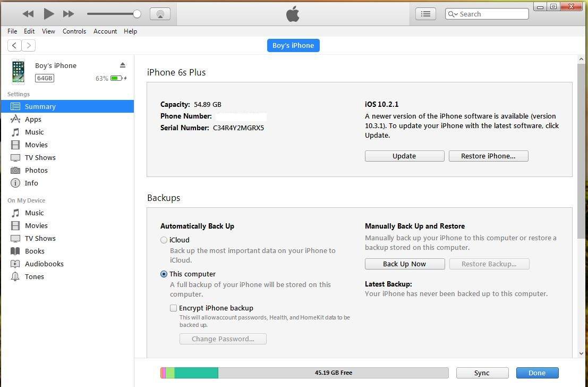Click Restore iPhone... button
Image resolution: width=588 pixels, height=387 pixels.
coord(488,156)
